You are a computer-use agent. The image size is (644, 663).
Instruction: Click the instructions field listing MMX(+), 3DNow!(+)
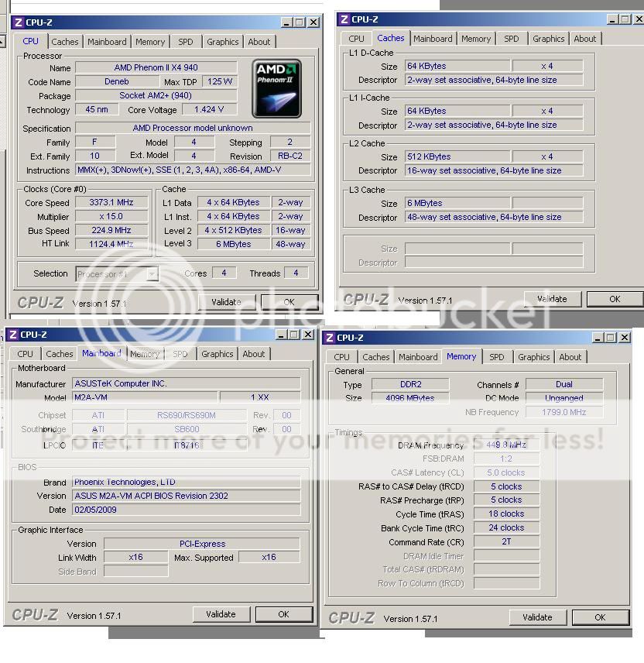click(193, 170)
